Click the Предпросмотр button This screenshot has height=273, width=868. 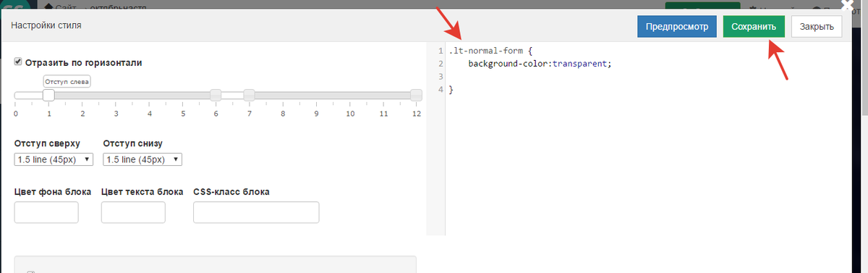(x=676, y=27)
